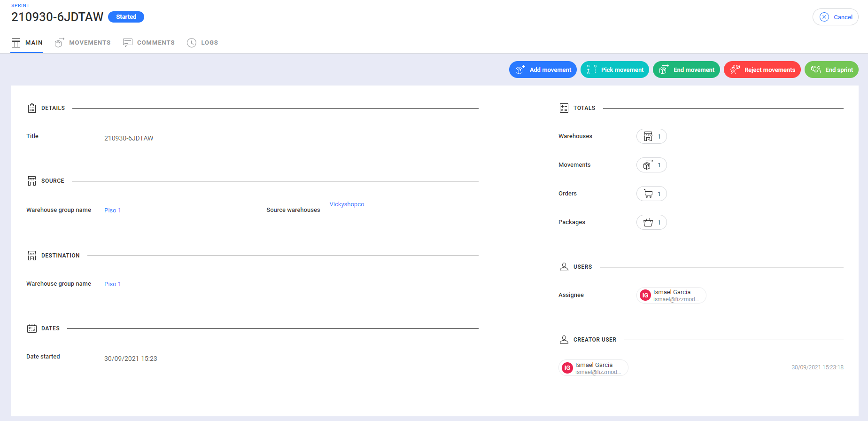The width and height of the screenshot is (868, 421).
Task: Click the Pick movement selection icon
Action: pyautogui.click(x=592, y=70)
